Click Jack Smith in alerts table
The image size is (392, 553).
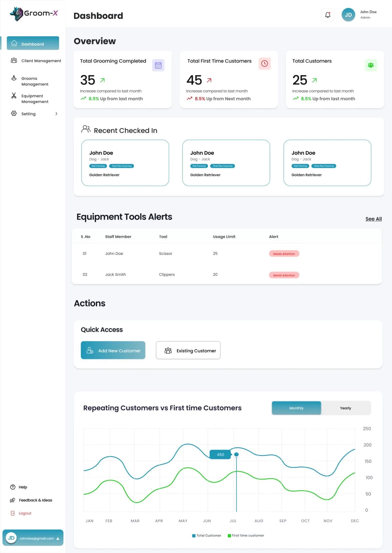point(115,274)
